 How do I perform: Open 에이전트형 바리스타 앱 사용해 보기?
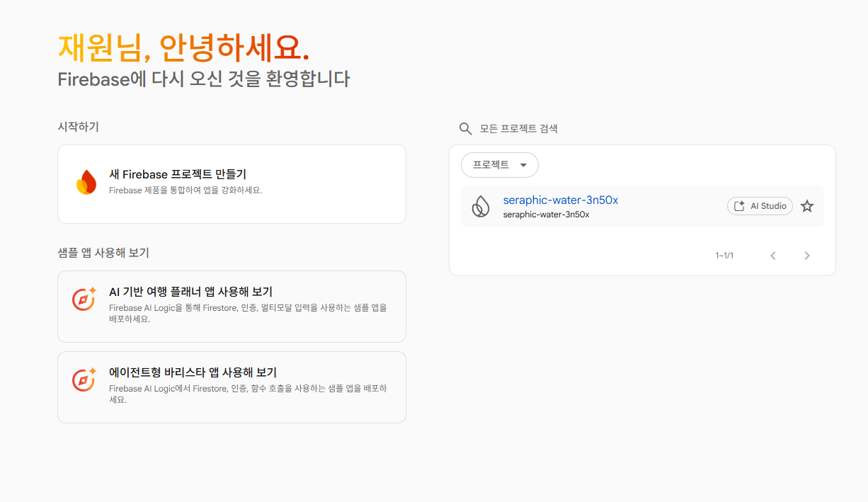(x=232, y=387)
